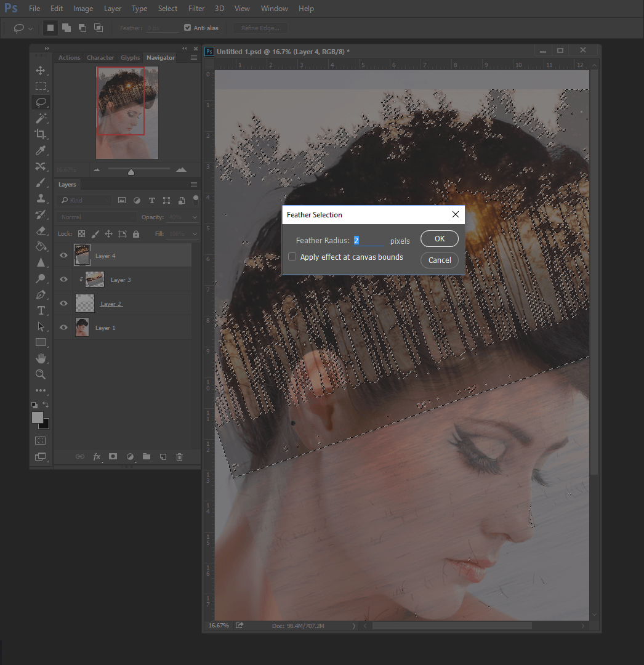Toggle visibility of Layer 1

[63, 328]
